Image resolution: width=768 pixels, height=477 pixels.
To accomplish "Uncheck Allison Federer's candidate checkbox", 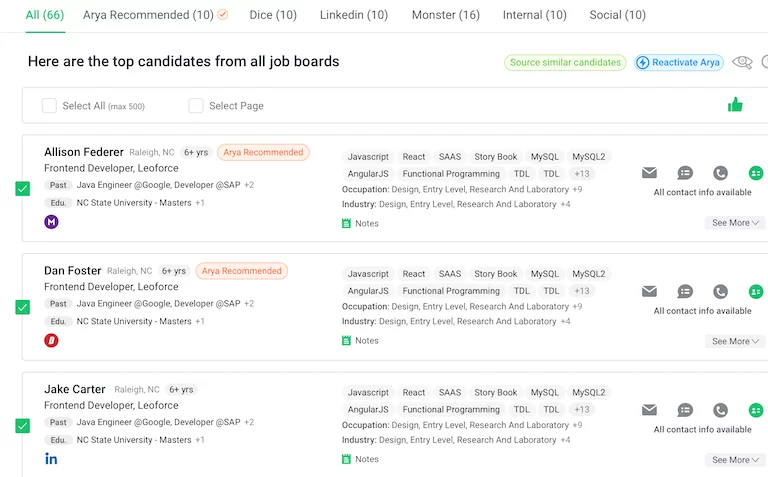I will click(x=23, y=189).
